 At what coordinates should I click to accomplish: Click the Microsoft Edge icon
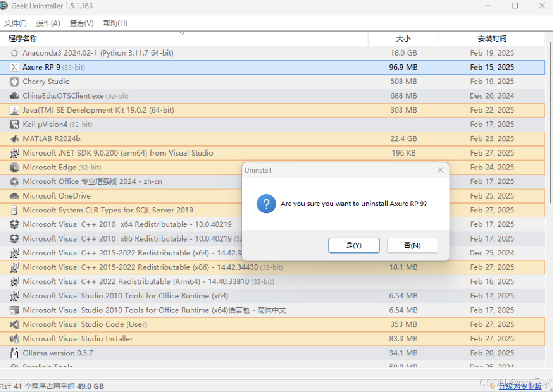(x=14, y=167)
